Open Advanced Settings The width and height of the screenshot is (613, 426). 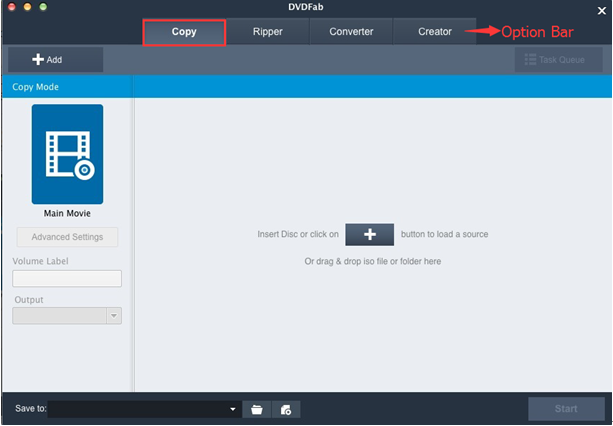[x=67, y=237]
